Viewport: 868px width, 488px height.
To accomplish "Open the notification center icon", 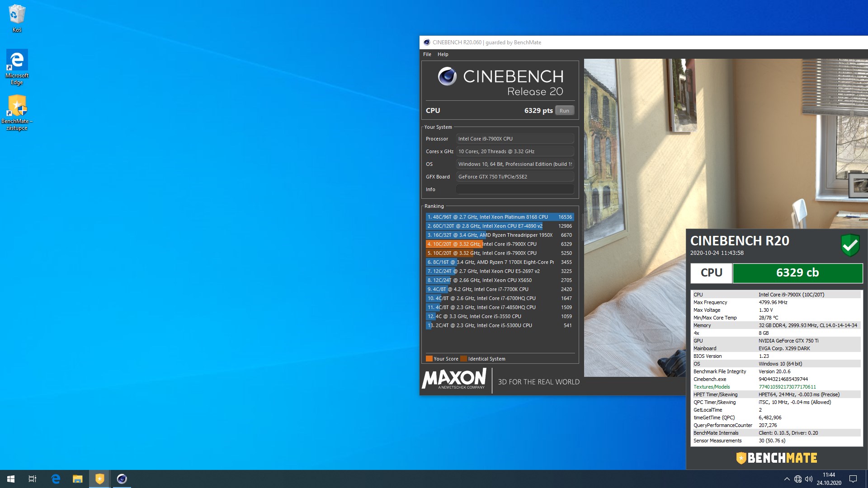I will pos(853,479).
